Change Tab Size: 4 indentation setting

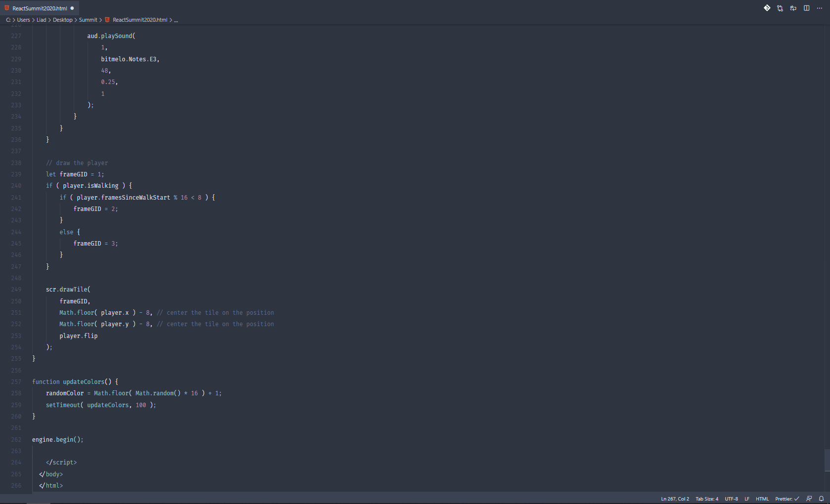coord(707,499)
